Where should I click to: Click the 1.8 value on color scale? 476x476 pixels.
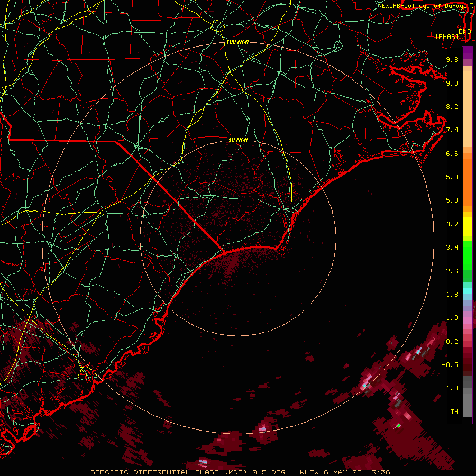452,295
